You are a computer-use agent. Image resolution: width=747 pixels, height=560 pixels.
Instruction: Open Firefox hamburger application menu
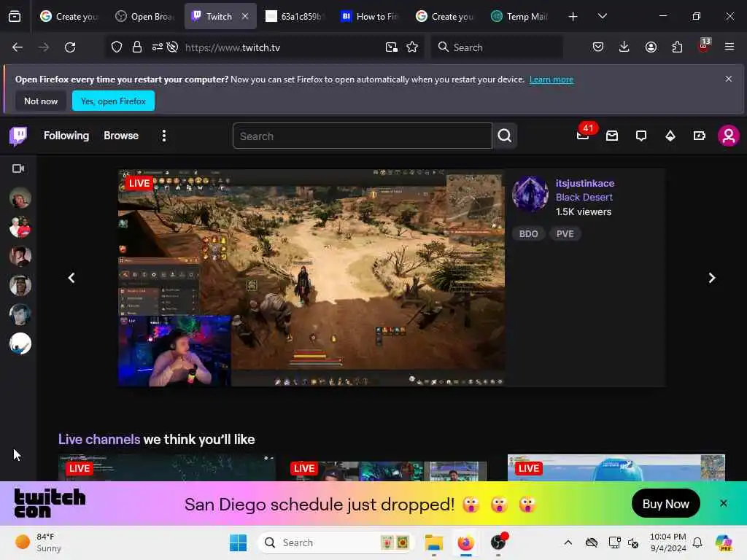[x=729, y=47]
